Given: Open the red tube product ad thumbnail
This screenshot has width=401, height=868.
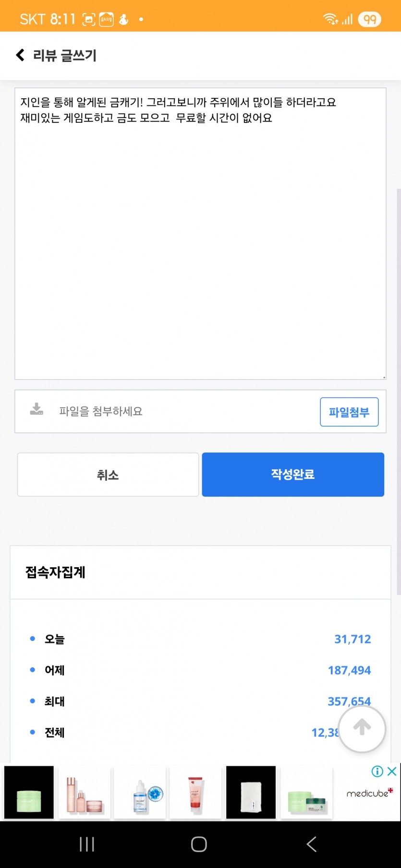Looking at the screenshot, I should [x=195, y=792].
